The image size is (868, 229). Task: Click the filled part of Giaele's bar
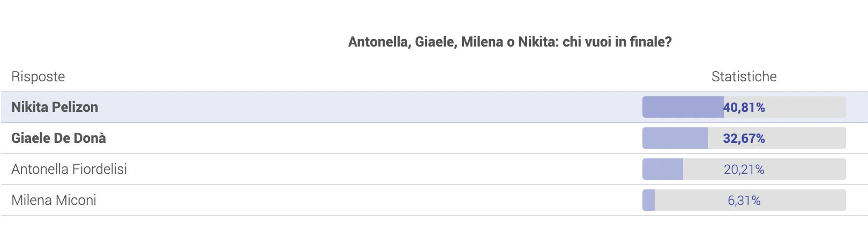tap(675, 138)
